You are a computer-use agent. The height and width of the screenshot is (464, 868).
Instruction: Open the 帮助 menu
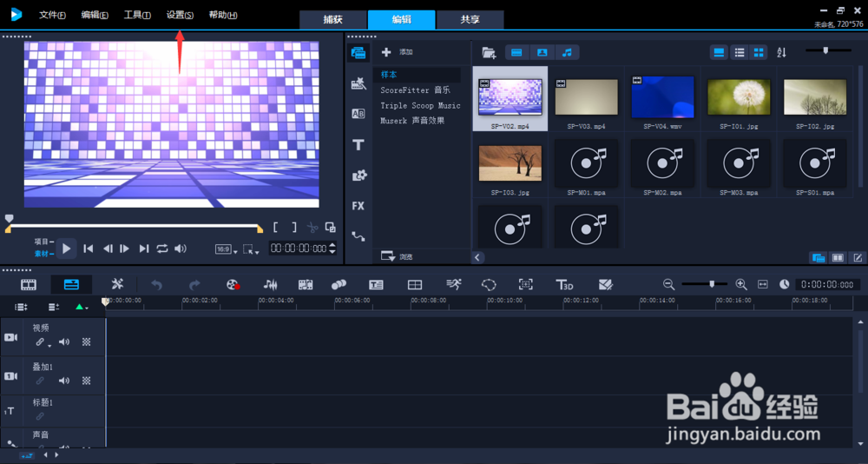coord(223,15)
